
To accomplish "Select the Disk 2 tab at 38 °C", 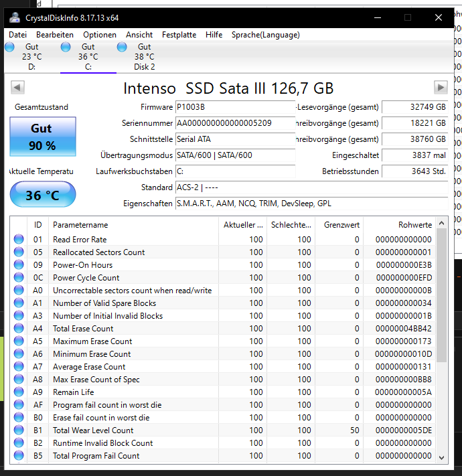I will pyautogui.click(x=144, y=57).
